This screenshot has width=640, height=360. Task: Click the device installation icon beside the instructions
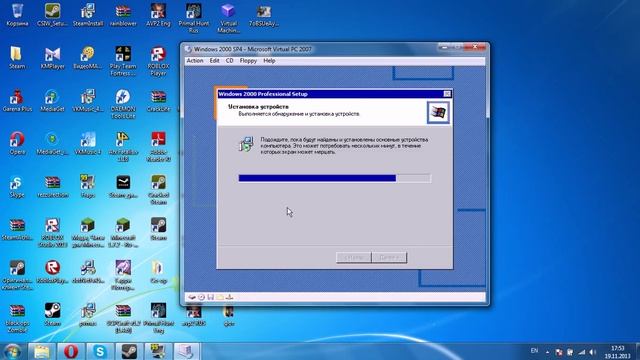tap(246, 144)
